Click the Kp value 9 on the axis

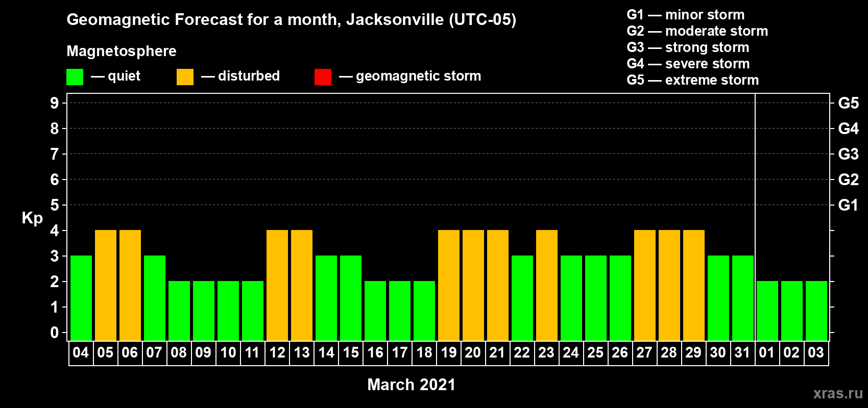[55, 103]
